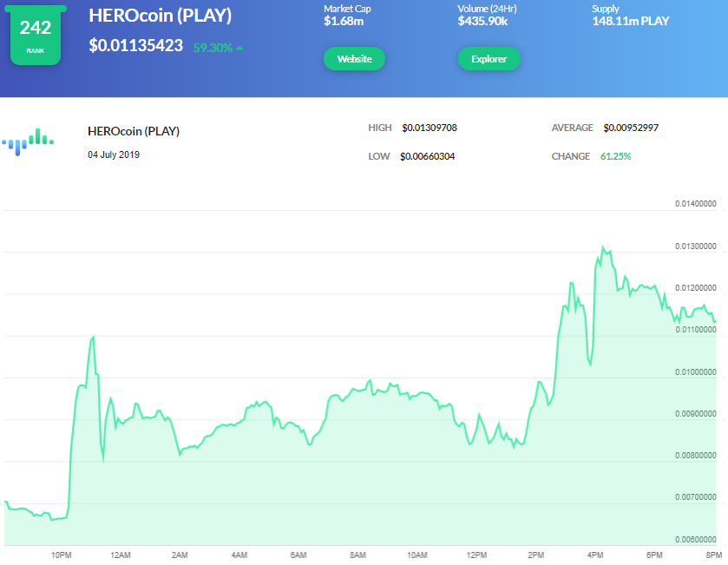
Task: Click the LOW value $0.00660304
Action: (x=428, y=156)
